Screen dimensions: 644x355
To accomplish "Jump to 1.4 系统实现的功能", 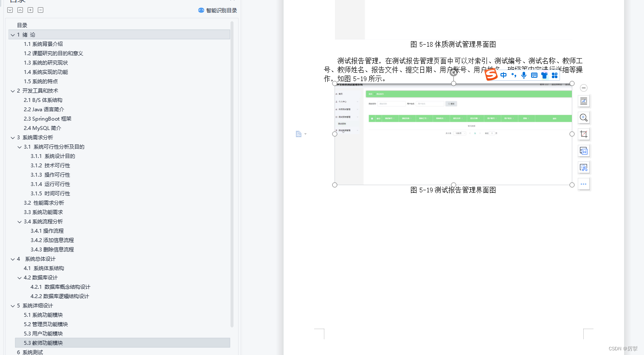I will click(46, 72).
